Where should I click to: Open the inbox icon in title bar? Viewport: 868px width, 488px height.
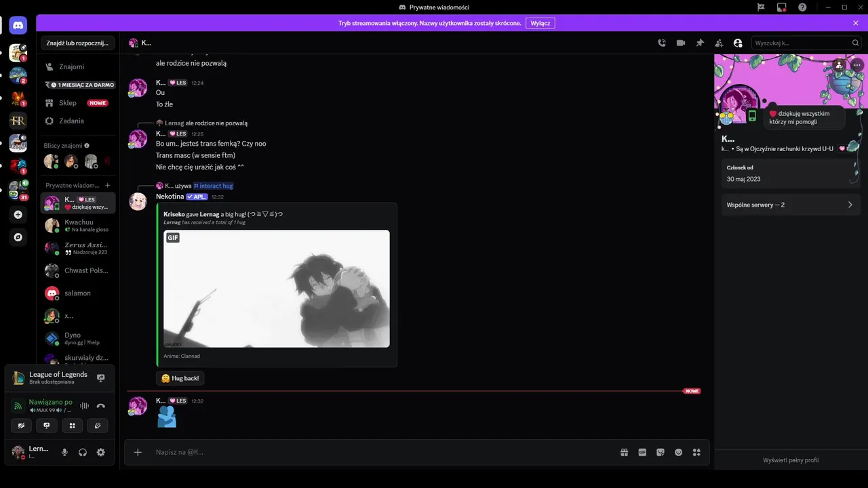point(782,7)
